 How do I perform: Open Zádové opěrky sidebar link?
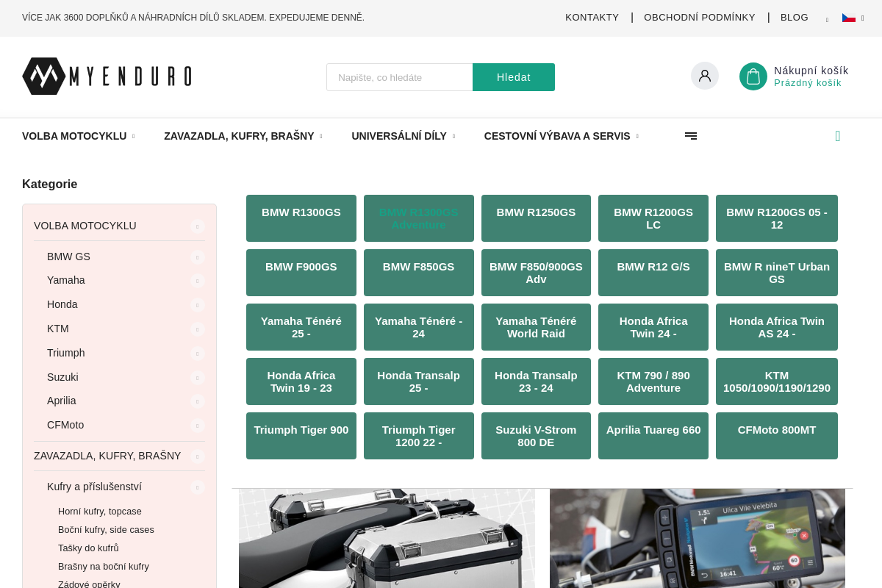89,584
